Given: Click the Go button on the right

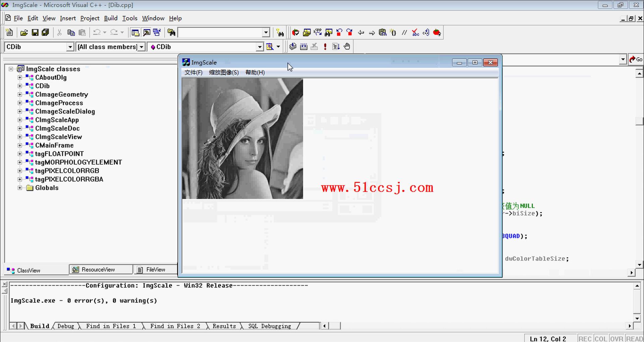Looking at the screenshot, I should pyautogui.click(x=636, y=59).
